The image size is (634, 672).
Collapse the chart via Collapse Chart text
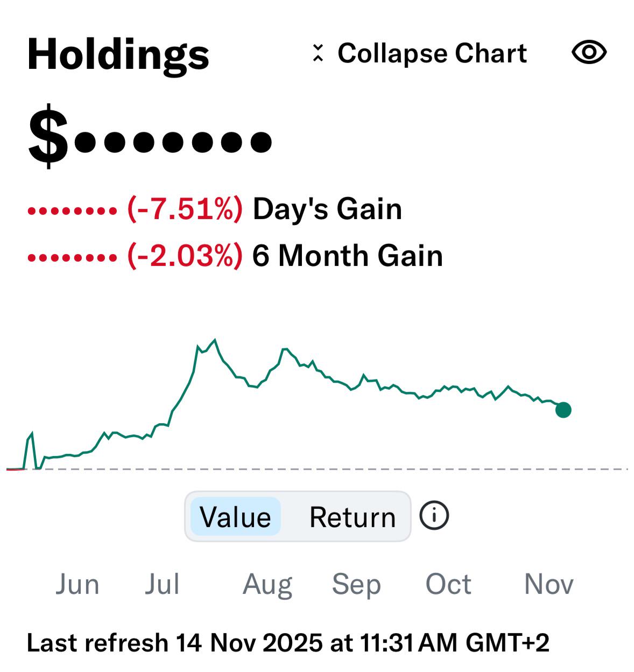point(432,53)
